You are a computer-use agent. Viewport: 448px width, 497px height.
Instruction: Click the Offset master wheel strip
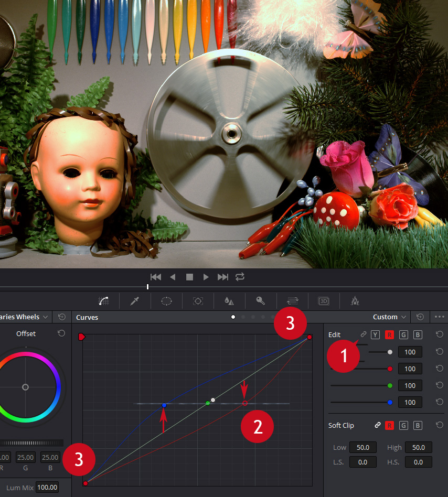click(x=31, y=442)
